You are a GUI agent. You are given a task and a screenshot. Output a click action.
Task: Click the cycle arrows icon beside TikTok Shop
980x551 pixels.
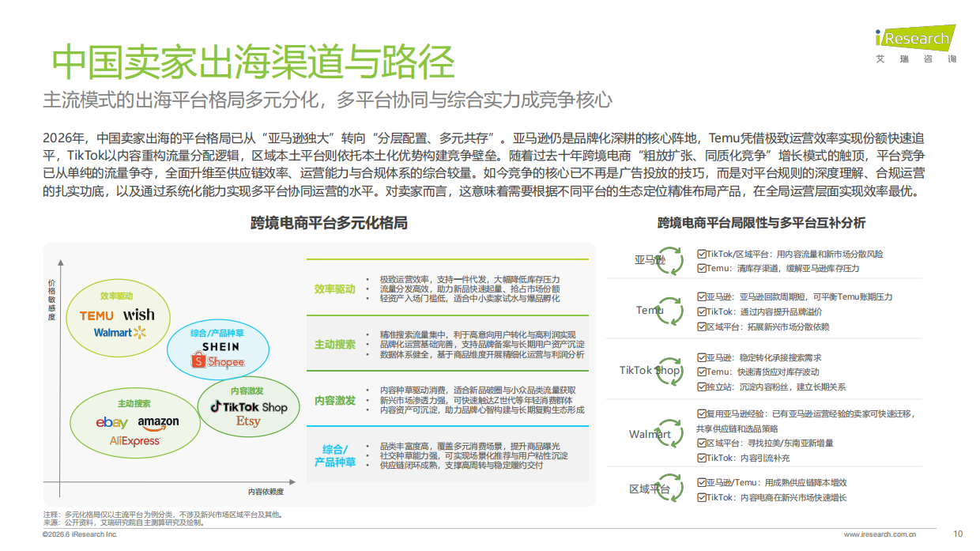coord(671,371)
